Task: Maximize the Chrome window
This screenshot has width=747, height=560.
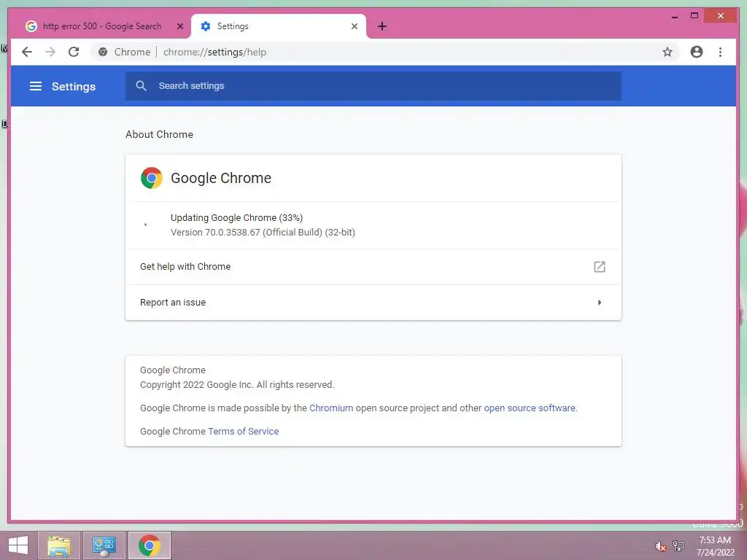Action: (x=694, y=16)
